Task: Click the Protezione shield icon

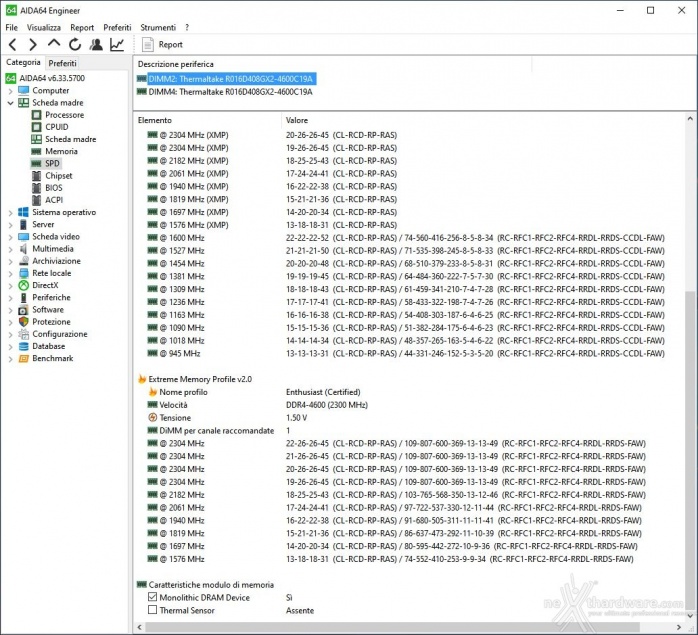Action: coord(24,322)
